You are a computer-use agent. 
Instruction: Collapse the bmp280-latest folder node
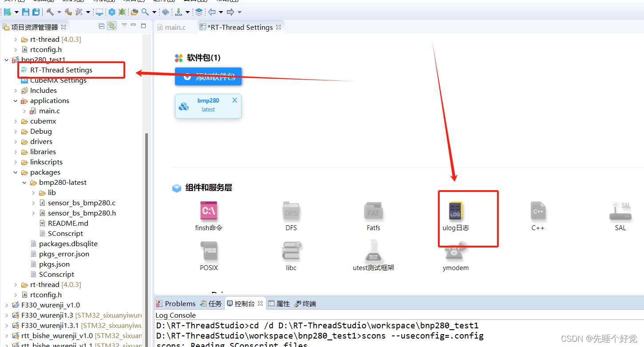[x=24, y=183]
